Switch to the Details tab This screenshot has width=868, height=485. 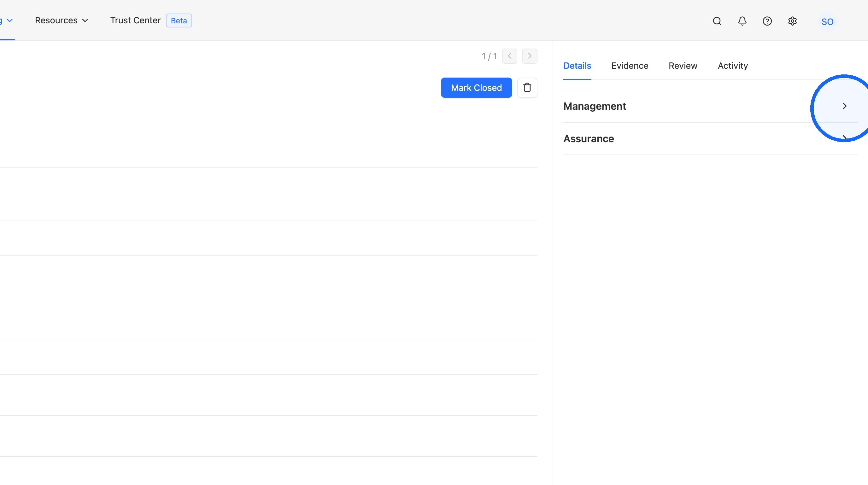coord(577,66)
